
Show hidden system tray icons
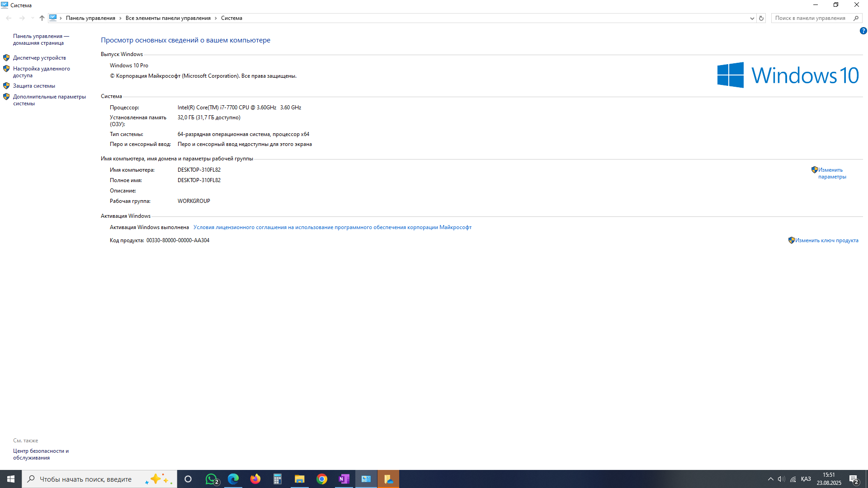point(770,479)
